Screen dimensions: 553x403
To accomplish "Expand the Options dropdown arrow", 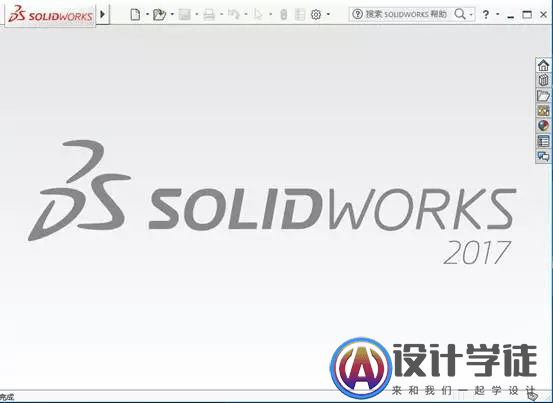I will tap(328, 14).
